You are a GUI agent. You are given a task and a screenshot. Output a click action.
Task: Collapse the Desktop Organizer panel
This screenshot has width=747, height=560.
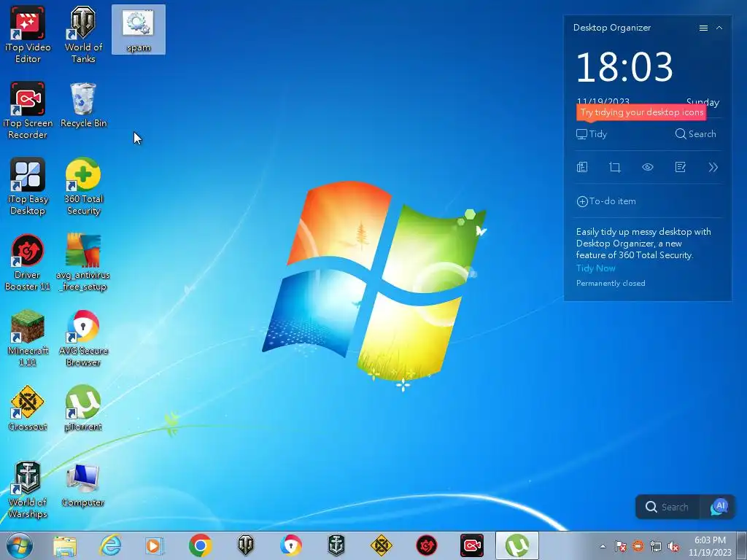(x=719, y=28)
